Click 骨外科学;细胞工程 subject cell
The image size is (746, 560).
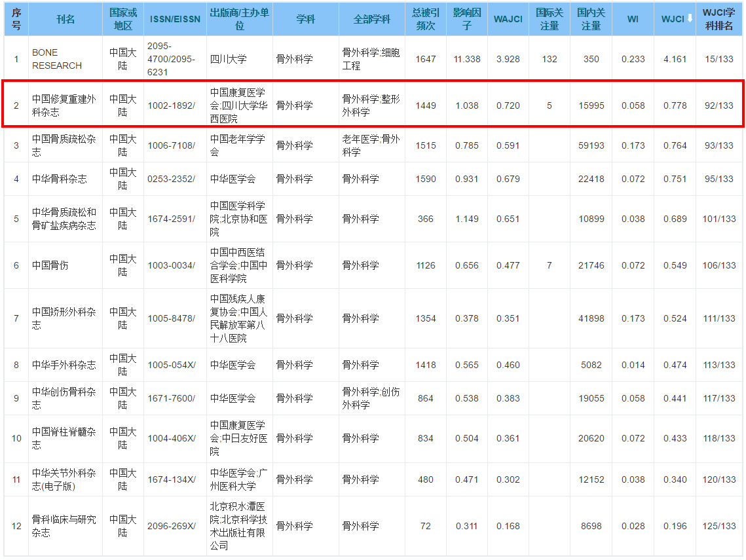pos(371,59)
